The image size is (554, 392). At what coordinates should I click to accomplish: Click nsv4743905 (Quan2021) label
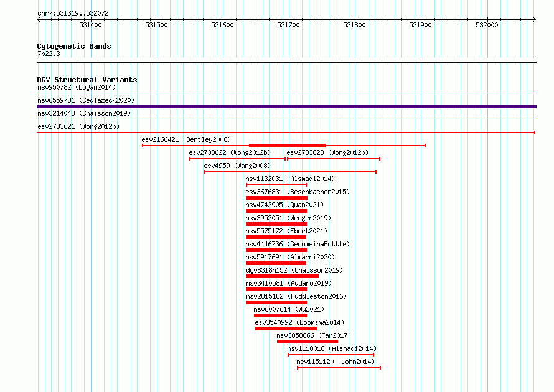pyautogui.click(x=284, y=205)
